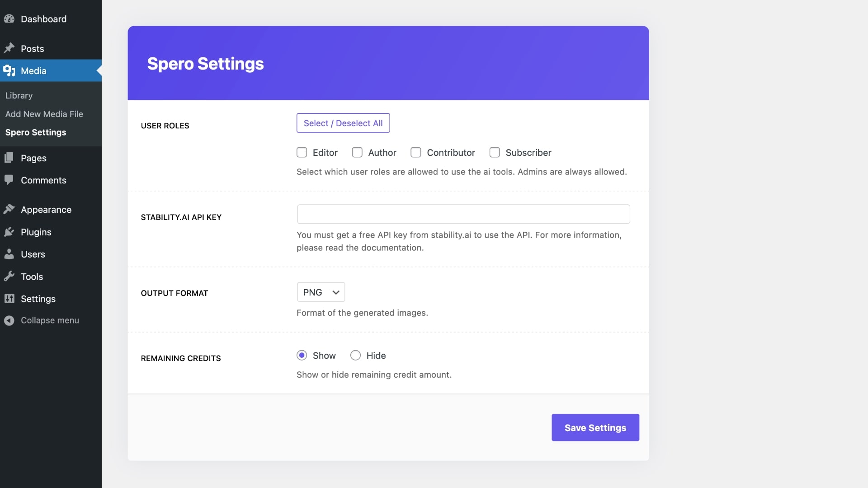This screenshot has width=868, height=488.
Task: Click the Dashboard gauge icon
Action: click(9, 19)
